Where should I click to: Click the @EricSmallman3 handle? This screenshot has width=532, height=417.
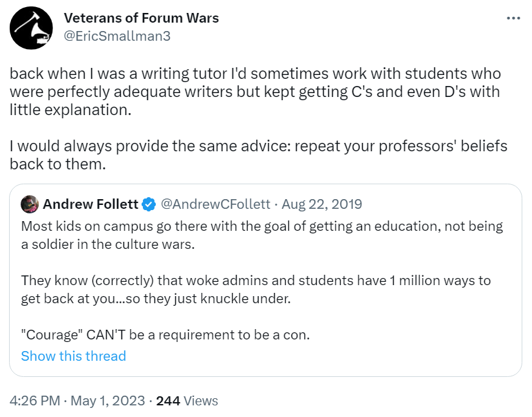click(x=117, y=36)
